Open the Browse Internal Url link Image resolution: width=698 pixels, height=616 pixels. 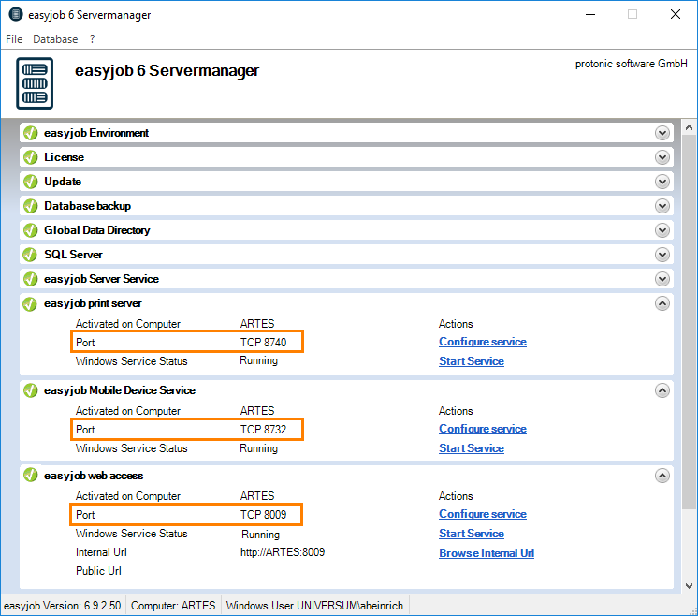click(x=486, y=553)
